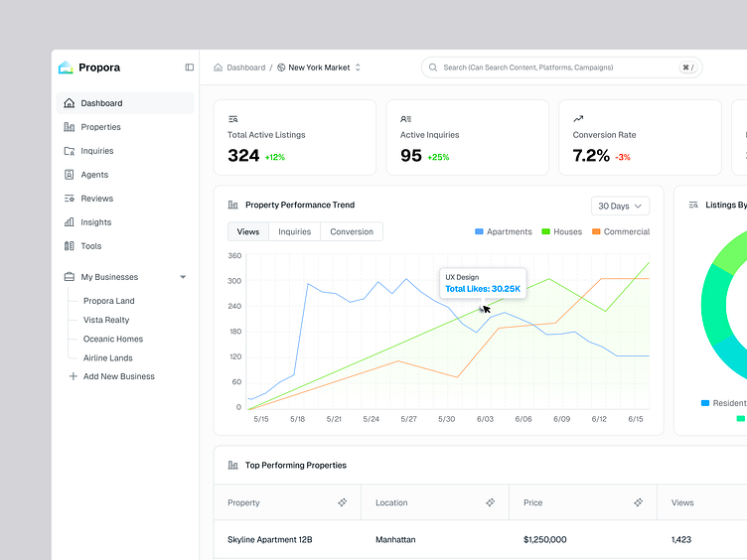The width and height of the screenshot is (747, 560).
Task: Open the Tools page
Action: tap(125, 245)
